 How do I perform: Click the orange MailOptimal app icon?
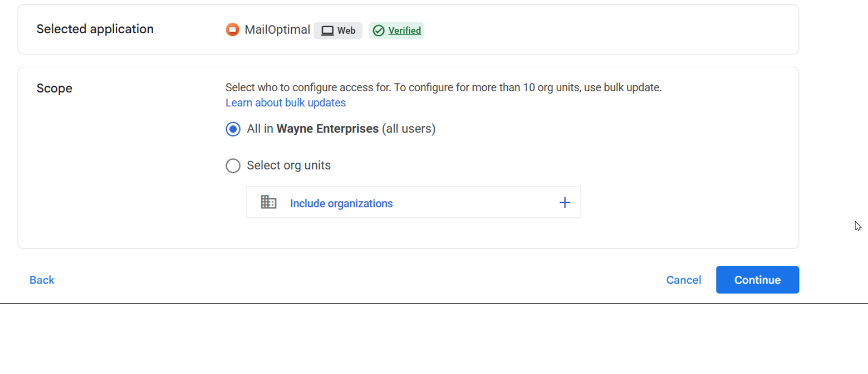click(x=232, y=30)
